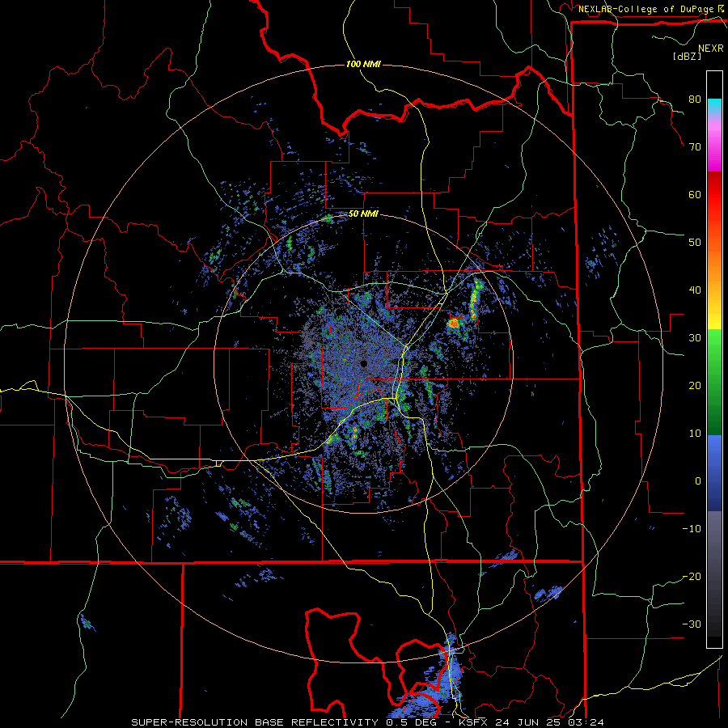The height and width of the screenshot is (728, 728).
Task: Select the 10 value on the dBZ scale
Action: coord(695,434)
